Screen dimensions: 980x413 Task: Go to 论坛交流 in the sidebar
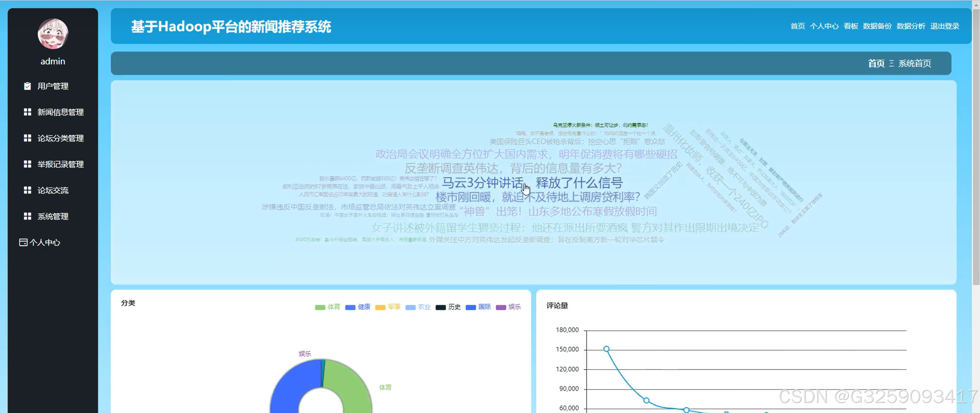[53, 190]
